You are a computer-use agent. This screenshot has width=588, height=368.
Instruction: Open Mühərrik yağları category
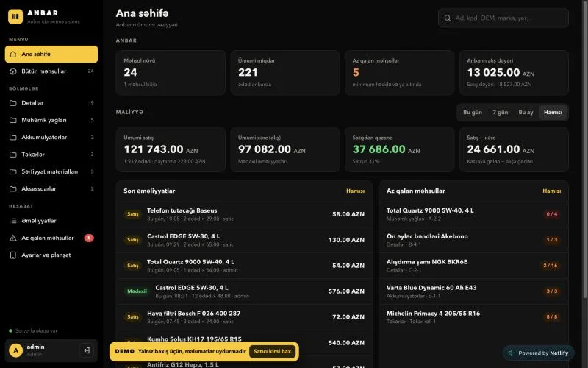(x=51, y=120)
